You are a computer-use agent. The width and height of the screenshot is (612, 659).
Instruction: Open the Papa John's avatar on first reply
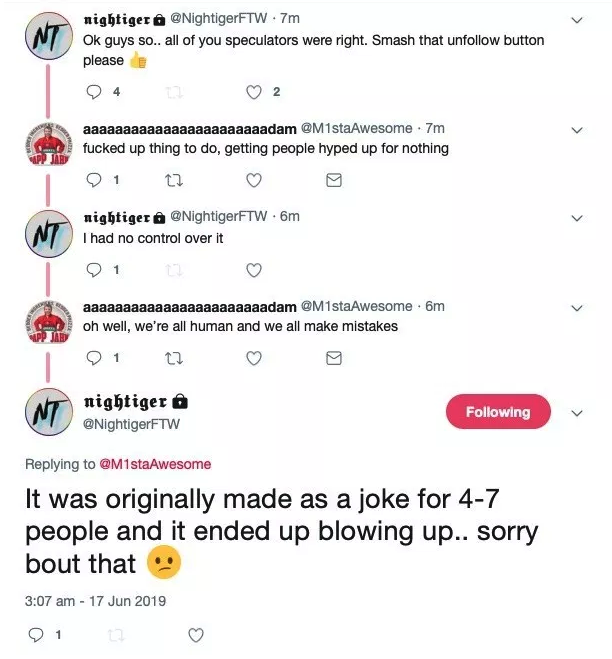pyautogui.click(x=49, y=145)
